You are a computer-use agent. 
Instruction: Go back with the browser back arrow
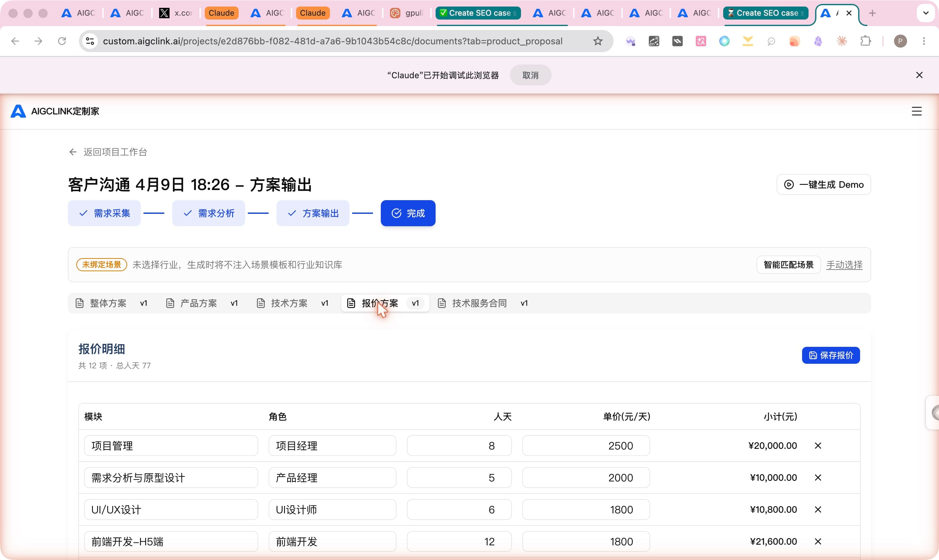[15, 41]
